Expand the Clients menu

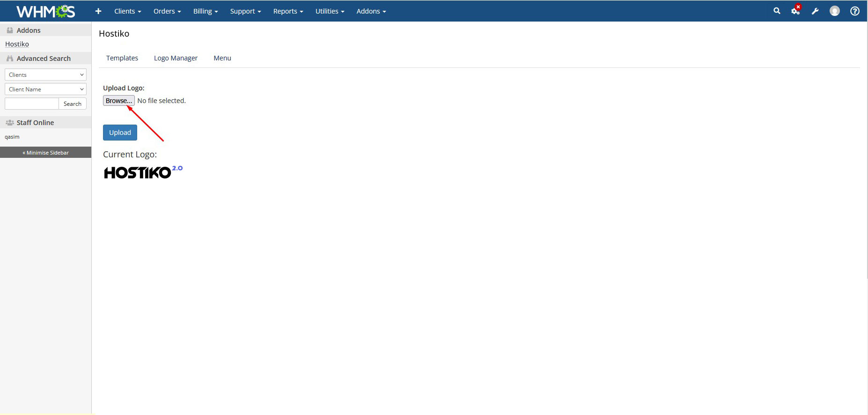(127, 11)
